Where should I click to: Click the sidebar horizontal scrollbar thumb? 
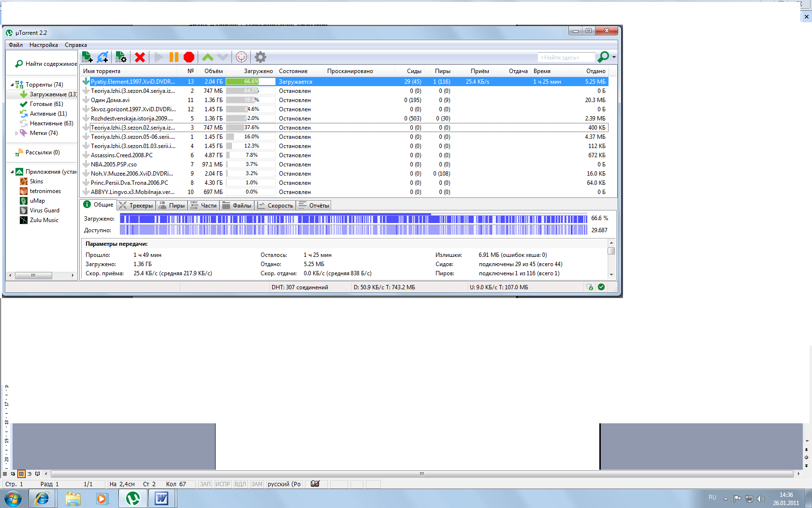tap(33, 275)
